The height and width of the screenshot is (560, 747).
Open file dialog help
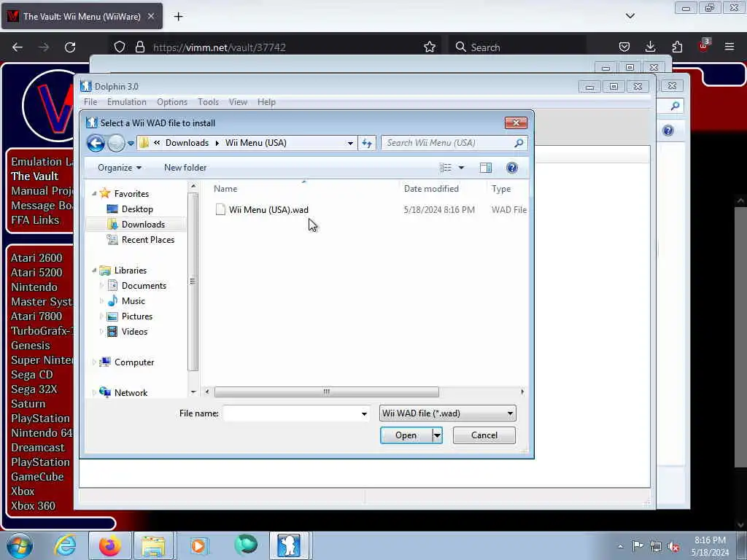tap(512, 168)
